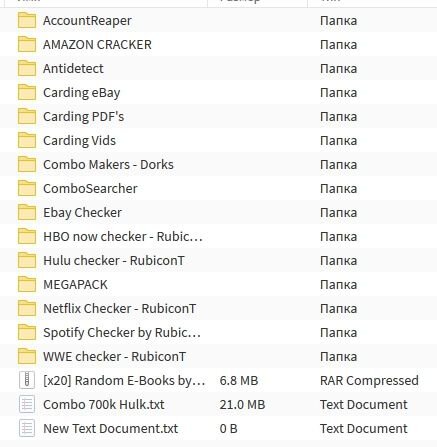
Task: Click the RAR Compressed type cell
Action: [x=369, y=381]
